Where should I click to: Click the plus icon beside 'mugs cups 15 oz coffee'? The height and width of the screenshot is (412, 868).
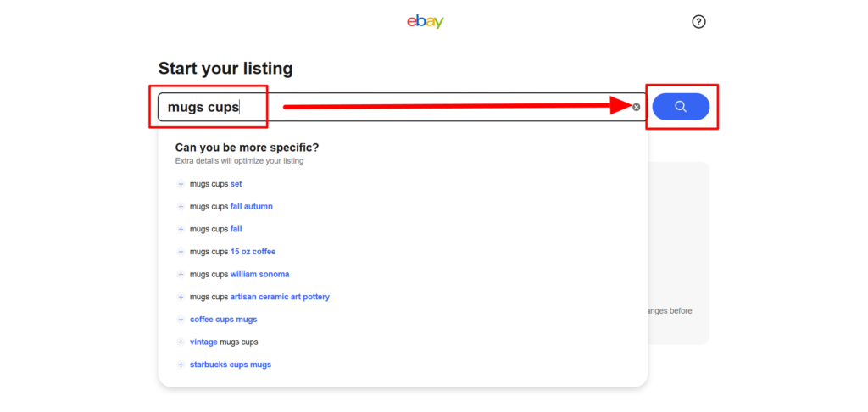181,252
